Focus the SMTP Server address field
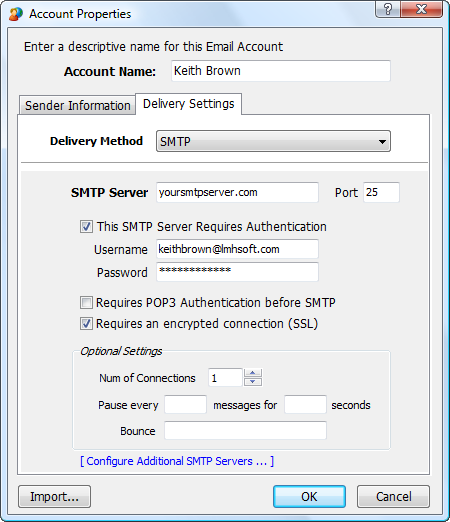450x522 pixels. tap(237, 192)
